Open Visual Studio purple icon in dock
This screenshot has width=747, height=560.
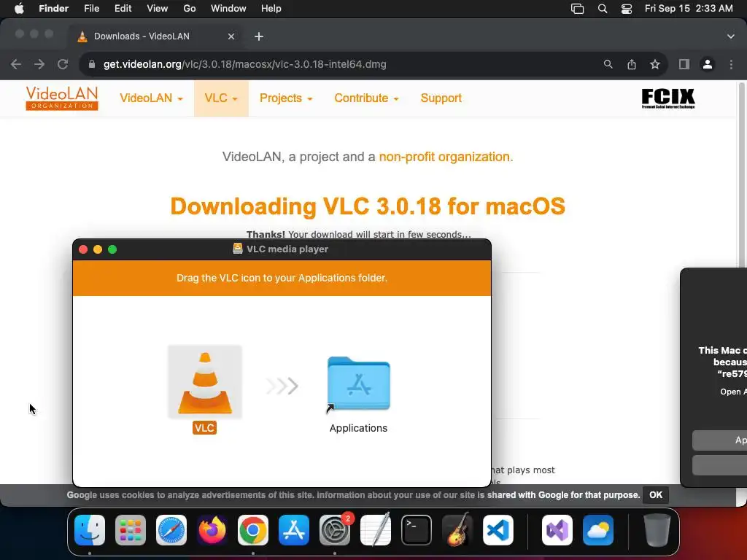(557, 530)
